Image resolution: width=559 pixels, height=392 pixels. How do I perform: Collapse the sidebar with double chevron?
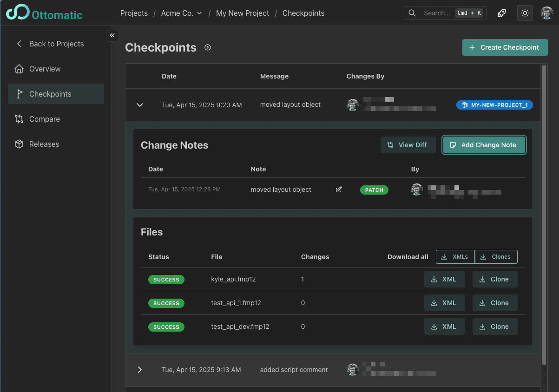pos(112,35)
